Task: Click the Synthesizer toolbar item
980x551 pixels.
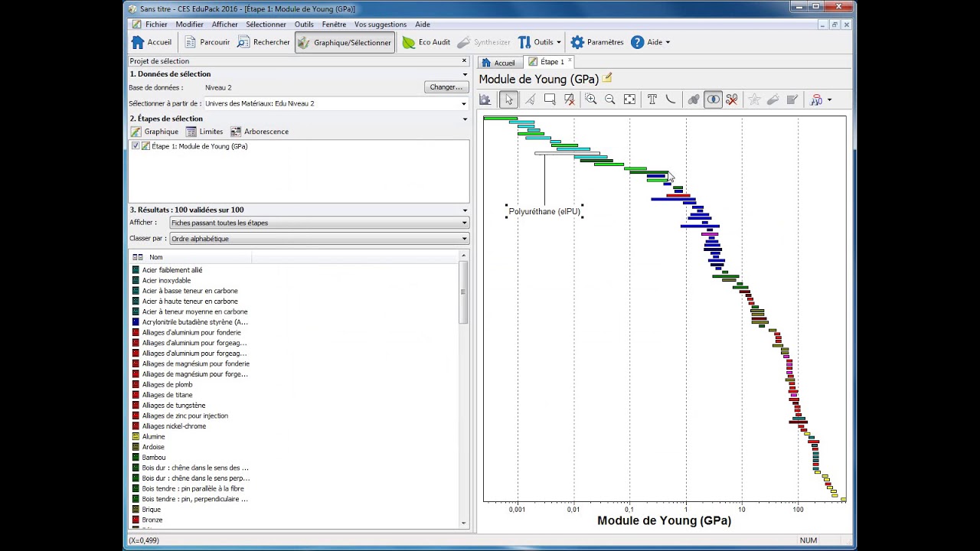Action: 483,42
